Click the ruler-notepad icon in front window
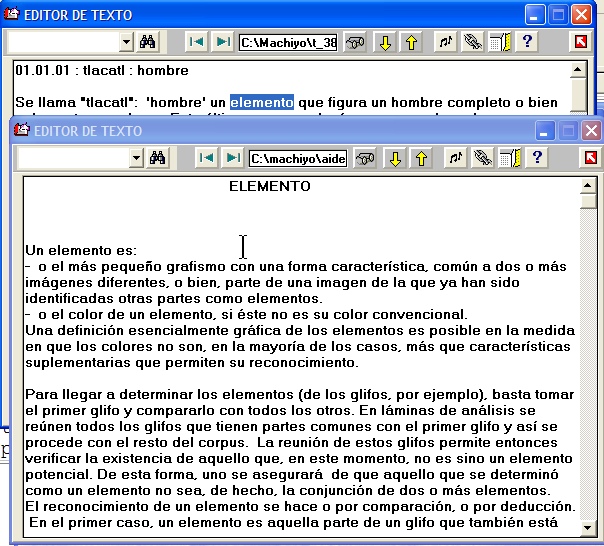This screenshot has height=546, width=604. coord(510,158)
